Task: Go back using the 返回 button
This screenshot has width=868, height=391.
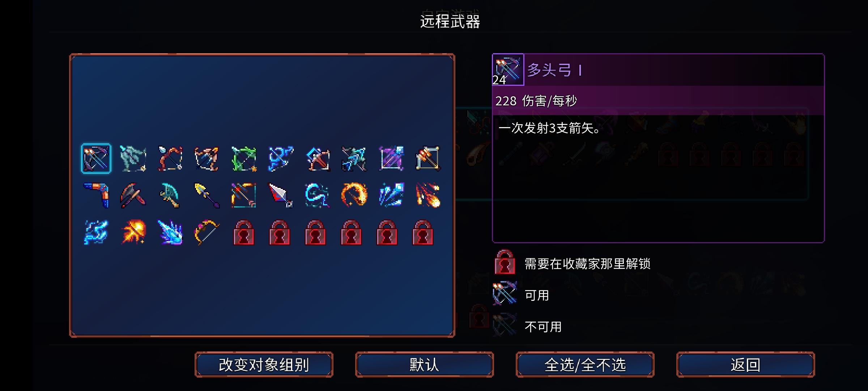Action: click(745, 365)
